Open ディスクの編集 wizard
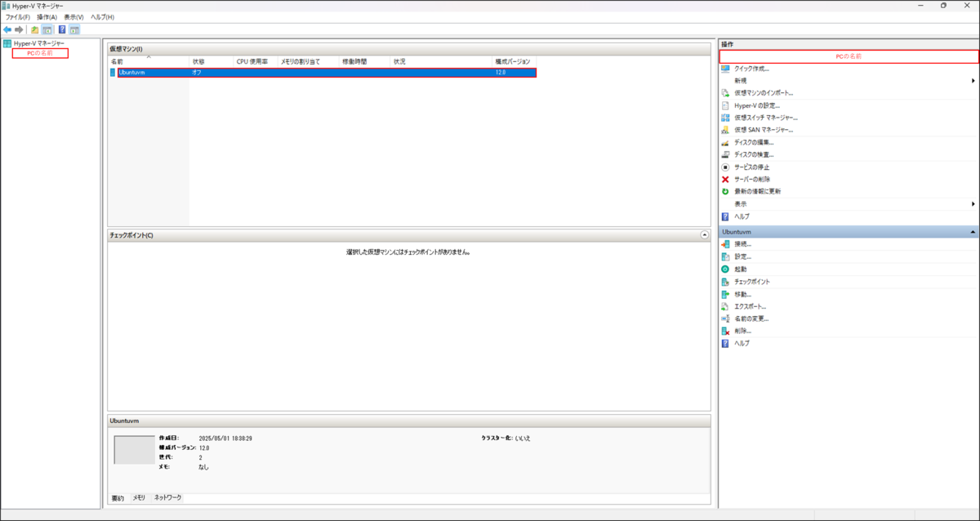This screenshot has height=521, width=980. pyautogui.click(x=754, y=142)
